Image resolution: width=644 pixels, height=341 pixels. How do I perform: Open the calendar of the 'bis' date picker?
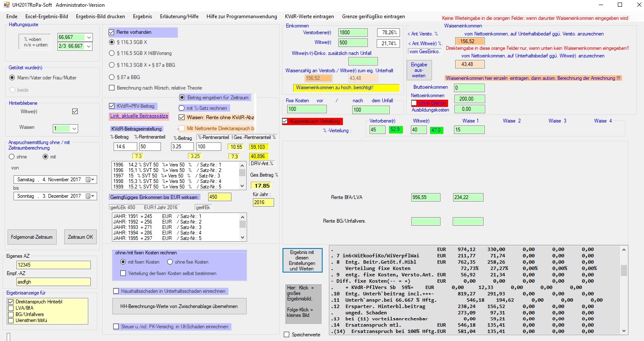(90, 196)
